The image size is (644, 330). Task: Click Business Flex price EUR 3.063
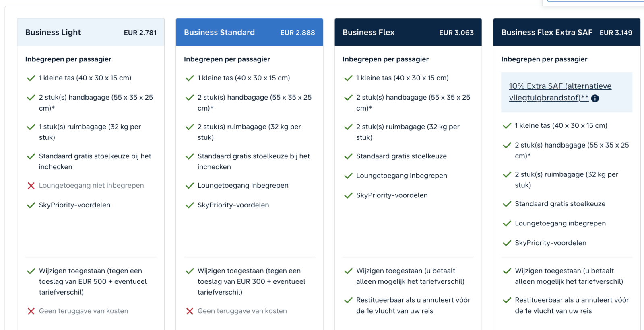[x=456, y=33]
